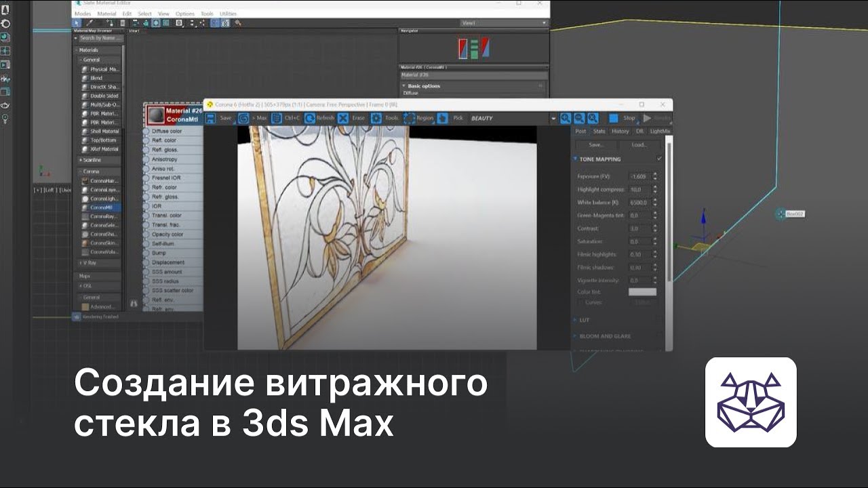Click the Fresnel IOR input socket
Screen dimensions: 868x488
[x=146, y=178]
